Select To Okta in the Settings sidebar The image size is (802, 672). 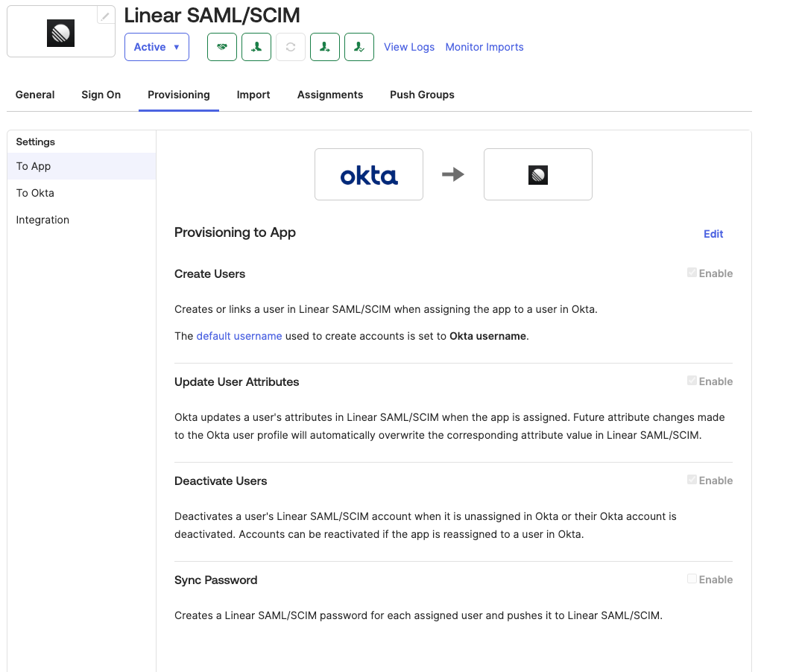pyautogui.click(x=35, y=192)
